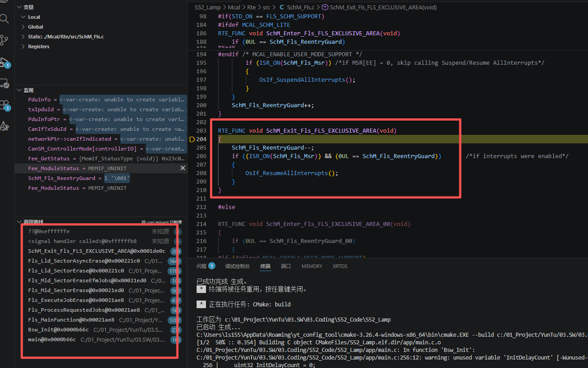The image size is (588, 368).
Task: Open the 问题 problems tab
Action: tap(202, 266)
